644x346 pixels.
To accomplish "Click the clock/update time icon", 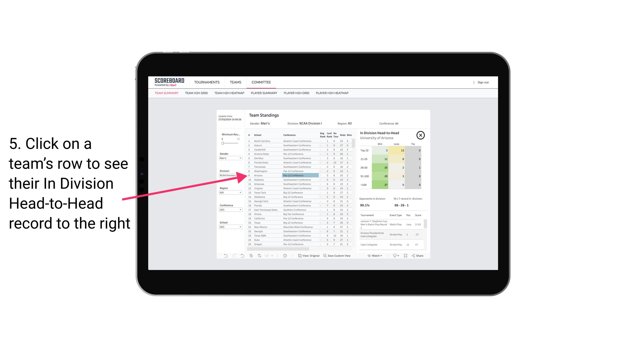I will pyautogui.click(x=285, y=256).
